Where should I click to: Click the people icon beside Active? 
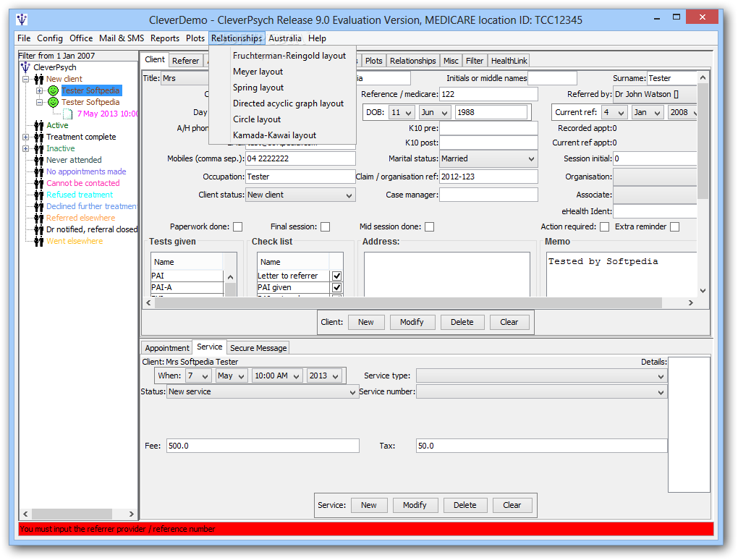point(39,125)
